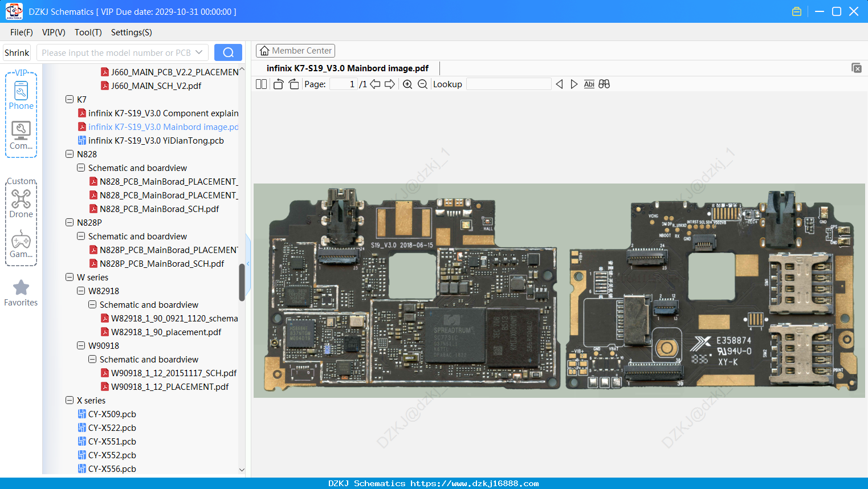Click the DZKJ app logo
Image resolution: width=868 pixels, height=489 pixels.
point(14,11)
